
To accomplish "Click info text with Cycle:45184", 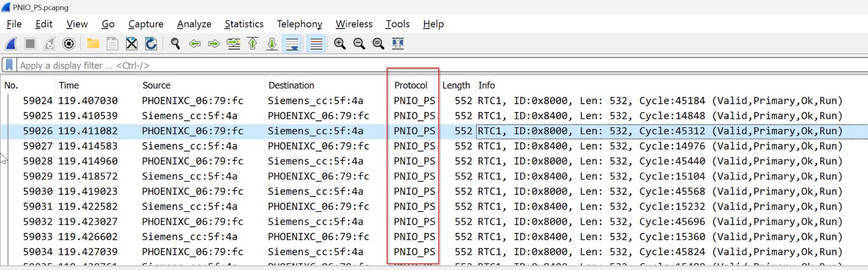I will (660, 101).
